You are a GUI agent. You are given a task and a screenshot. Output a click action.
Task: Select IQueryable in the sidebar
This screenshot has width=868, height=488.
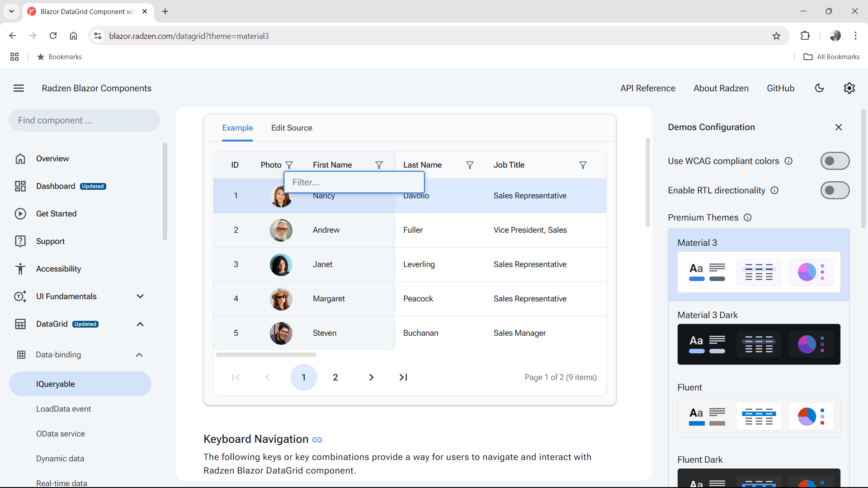click(80, 384)
